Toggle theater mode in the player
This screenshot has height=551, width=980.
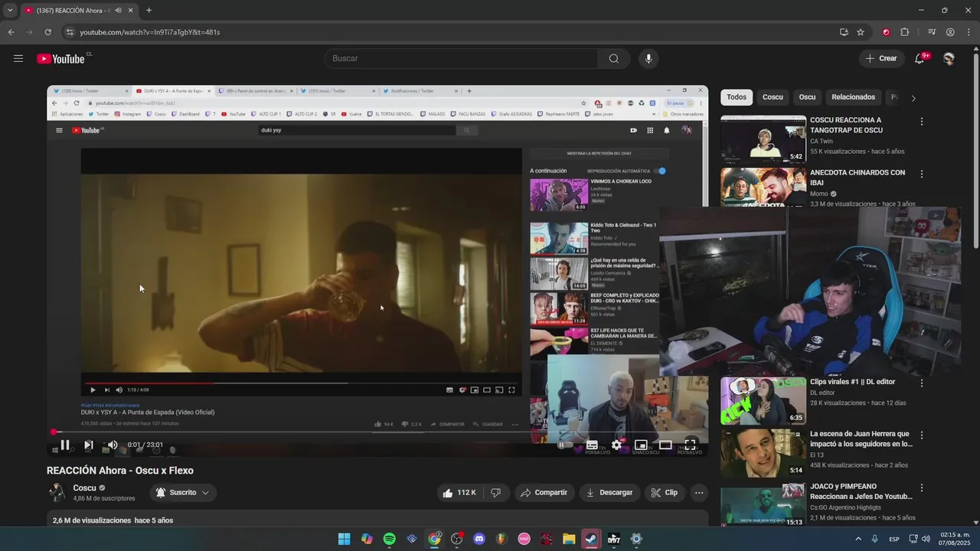tap(665, 445)
